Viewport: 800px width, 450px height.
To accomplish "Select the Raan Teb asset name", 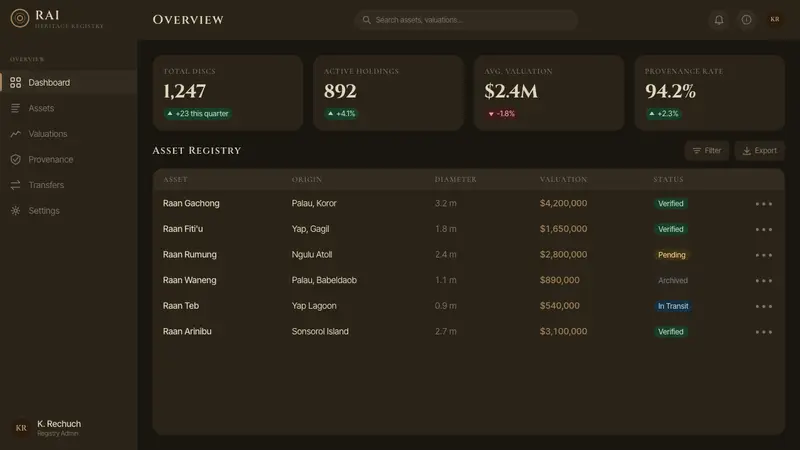I will coord(181,306).
